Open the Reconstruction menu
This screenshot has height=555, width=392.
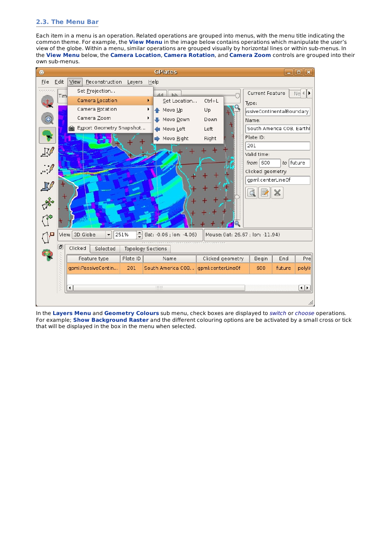tap(103, 82)
